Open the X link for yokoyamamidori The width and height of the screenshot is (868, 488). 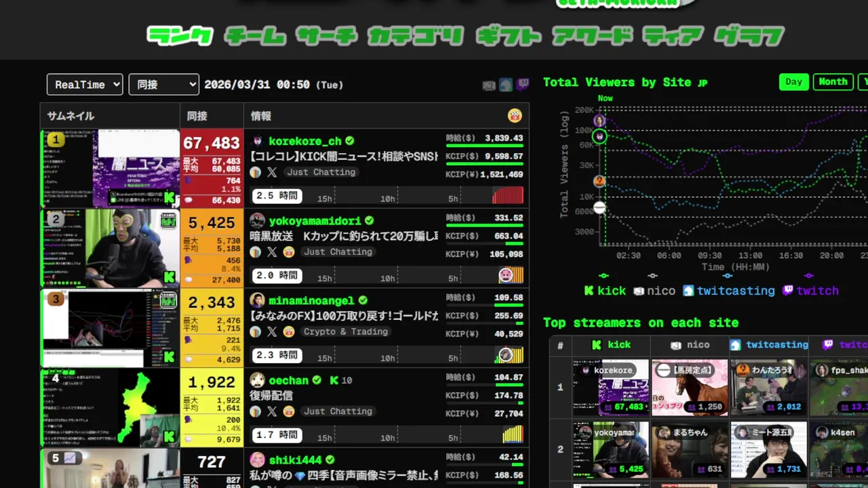tap(272, 252)
